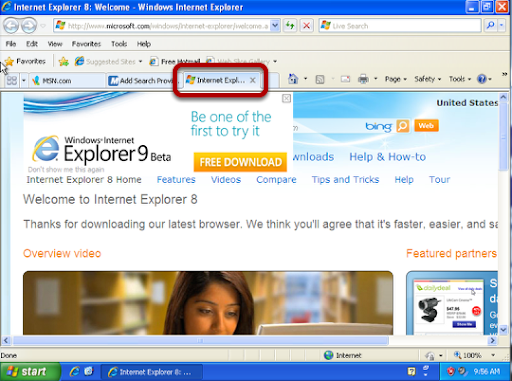512x381 pixels.
Task: Click the Stop loading red X icon
Action: pyautogui.click(x=307, y=26)
